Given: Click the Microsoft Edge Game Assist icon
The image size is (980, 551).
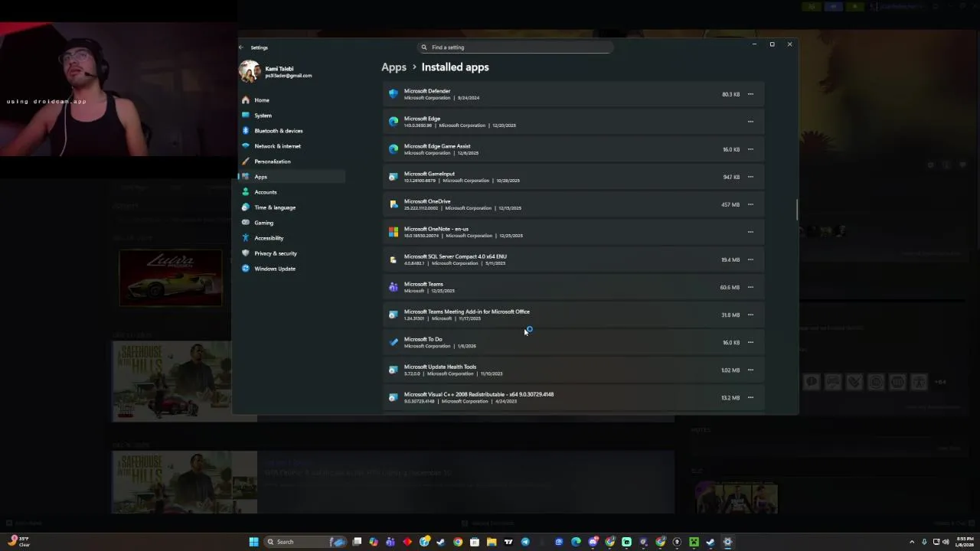Looking at the screenshot, I should tap(394, 149).
